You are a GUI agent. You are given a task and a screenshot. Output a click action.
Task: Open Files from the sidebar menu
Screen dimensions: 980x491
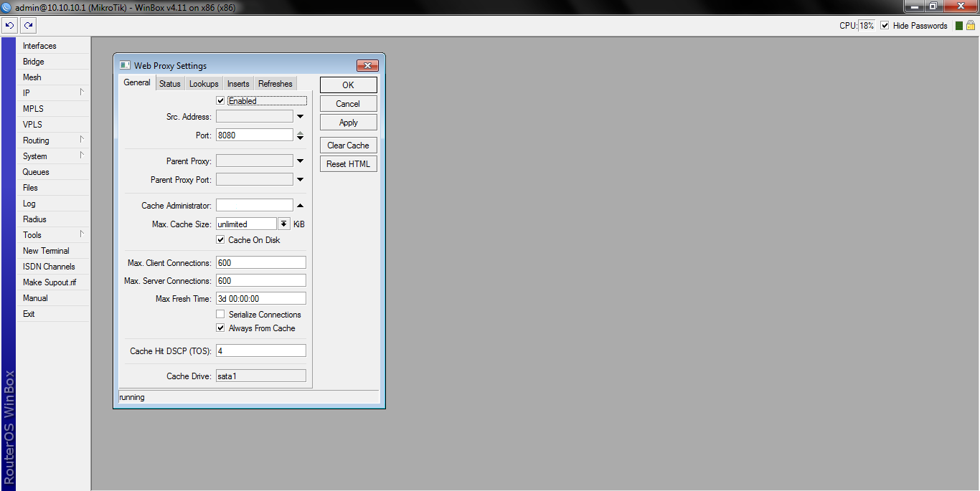pyautogui.click(x=54, y=188)
